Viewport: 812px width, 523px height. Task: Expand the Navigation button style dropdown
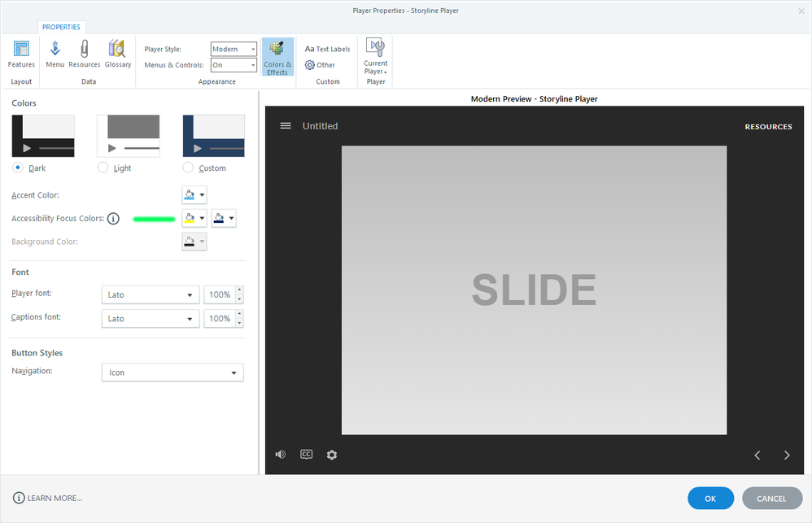[x=172, y=373]
